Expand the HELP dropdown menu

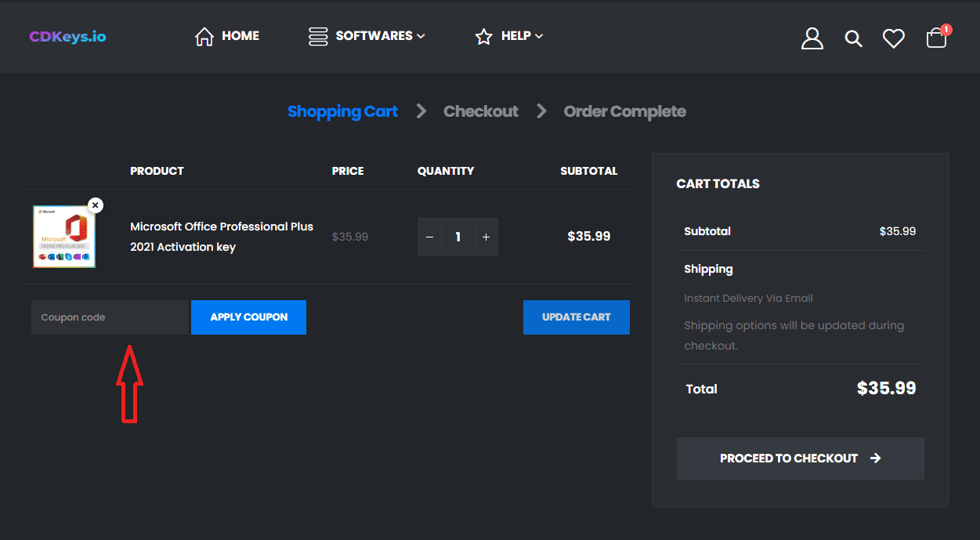[x=522, y=36]
